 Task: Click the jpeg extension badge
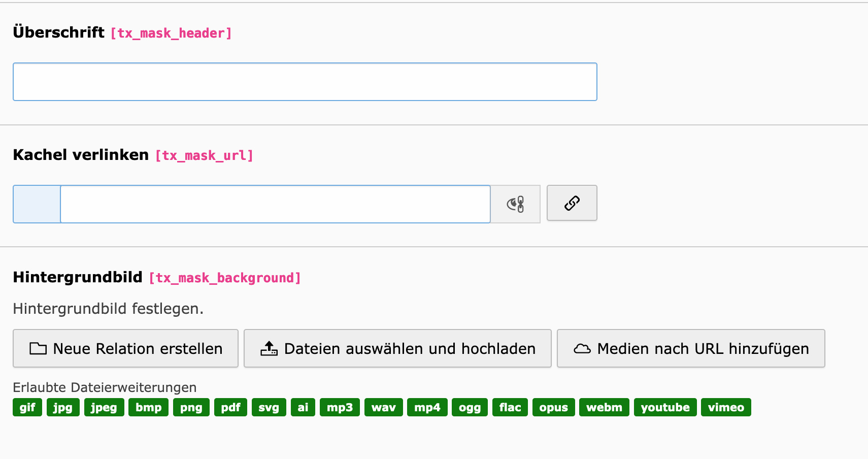(104, 407)
